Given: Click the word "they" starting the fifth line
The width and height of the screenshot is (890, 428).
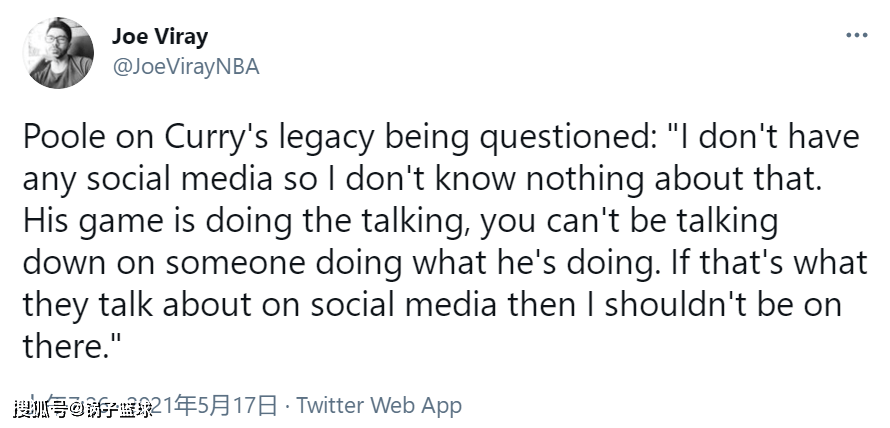Looking at the screenshot, I should point(55,304).
